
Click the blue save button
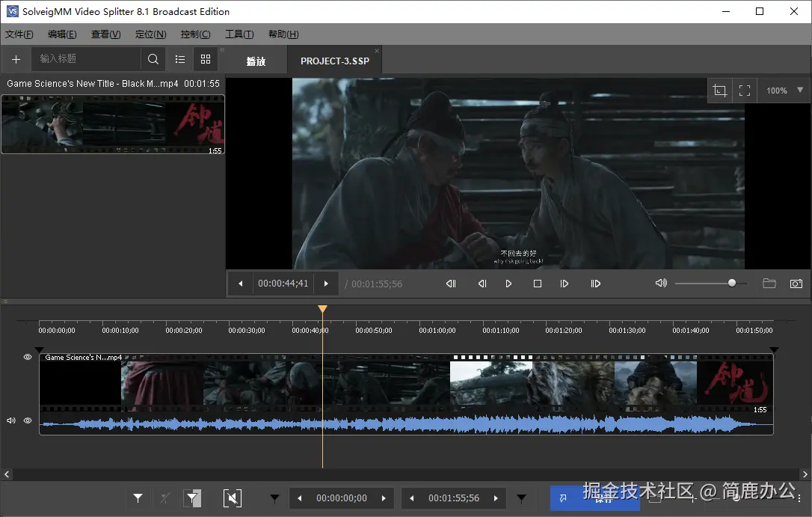(594, 498)
